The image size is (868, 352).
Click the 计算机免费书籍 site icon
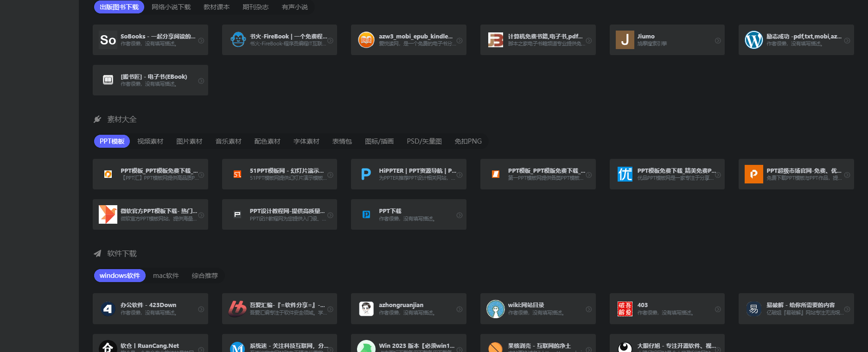[x=496, y=40]
